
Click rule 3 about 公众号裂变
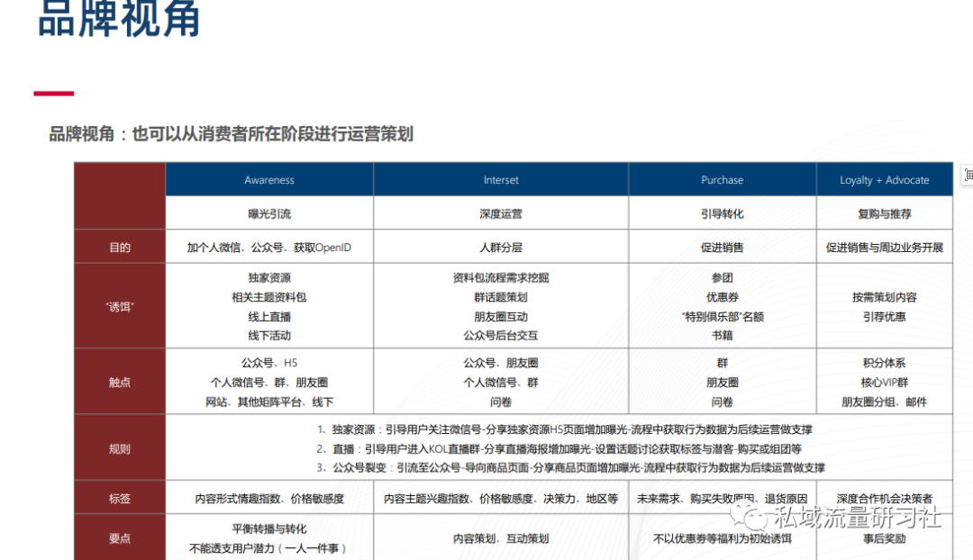[x=571, y=467]
